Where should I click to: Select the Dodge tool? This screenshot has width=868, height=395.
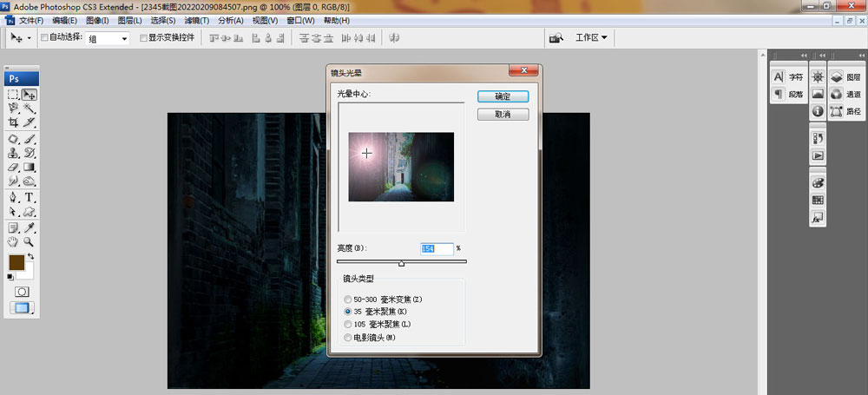click(30, 181)
